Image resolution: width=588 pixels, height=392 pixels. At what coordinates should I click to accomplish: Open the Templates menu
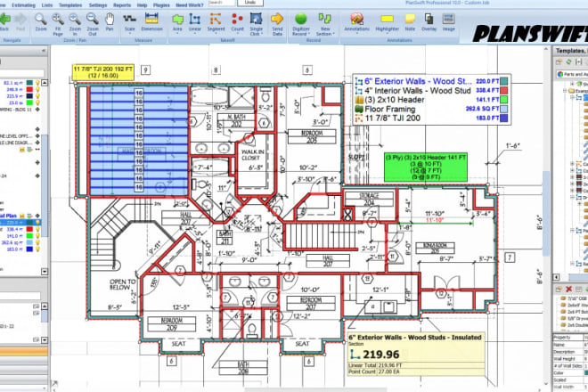coord(70,5)
